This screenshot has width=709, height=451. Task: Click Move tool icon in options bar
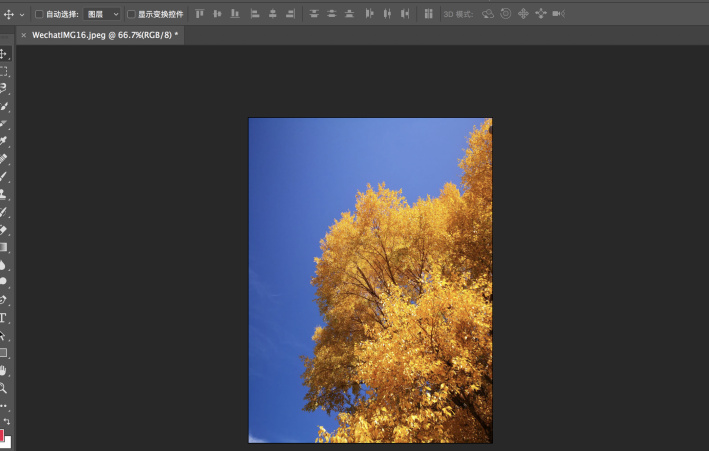[x=9, y=14]
